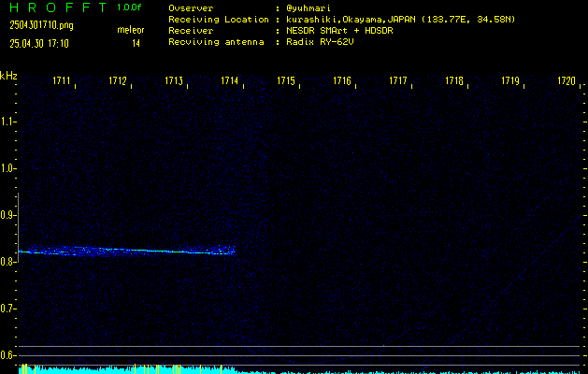Viewport: 588px width, 374px height.
Task: Click the 'Receiver' field label
Action: click(191, 31)
